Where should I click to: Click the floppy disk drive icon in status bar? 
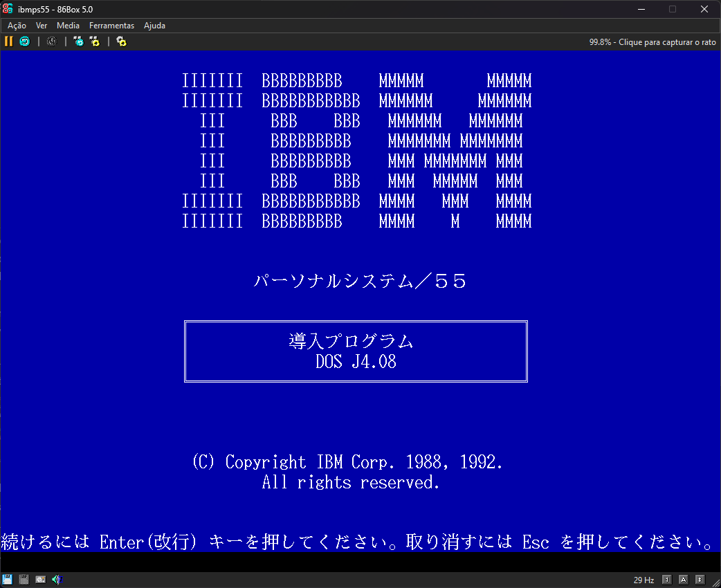[8, 579]
